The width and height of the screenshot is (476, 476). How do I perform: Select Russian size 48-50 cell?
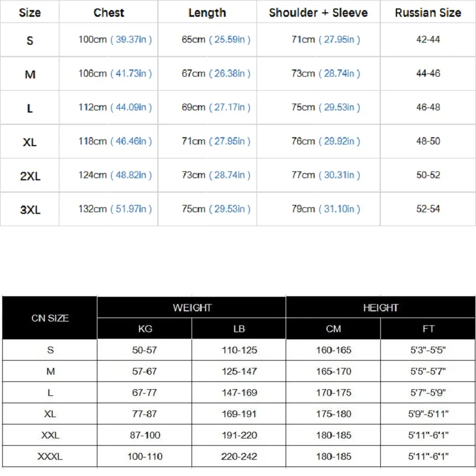428,141
